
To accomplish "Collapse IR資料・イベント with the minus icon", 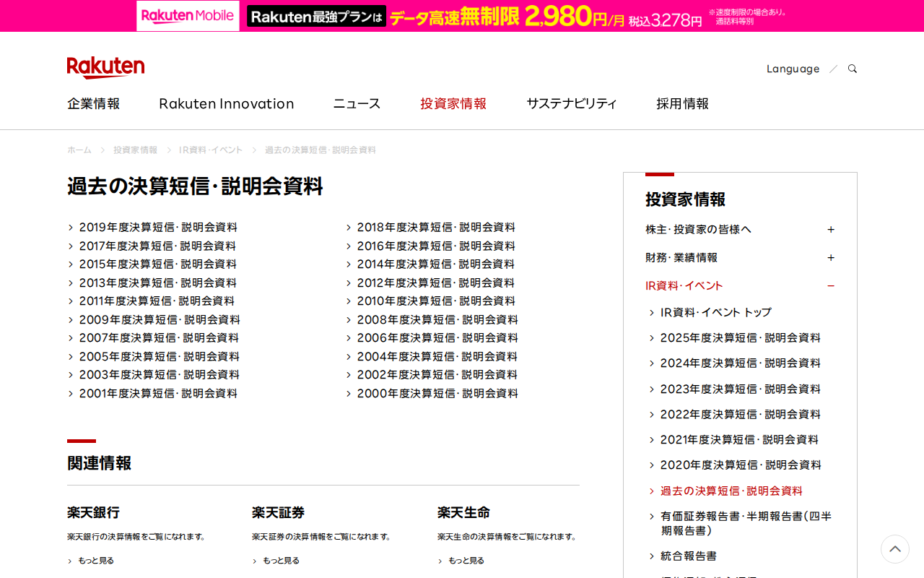I will pyautogui.click(x=831, y=286).
